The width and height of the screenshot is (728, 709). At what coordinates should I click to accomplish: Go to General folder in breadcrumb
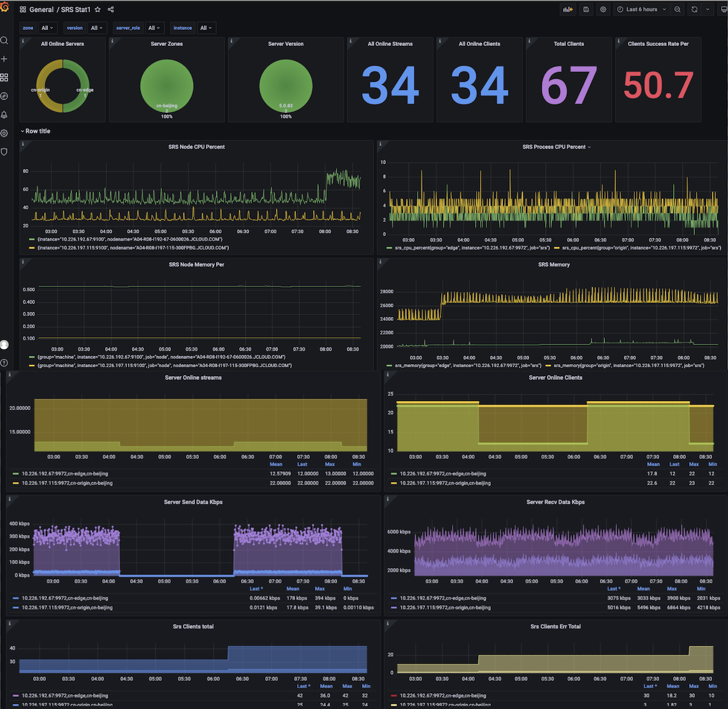click(x=41, y=10)
